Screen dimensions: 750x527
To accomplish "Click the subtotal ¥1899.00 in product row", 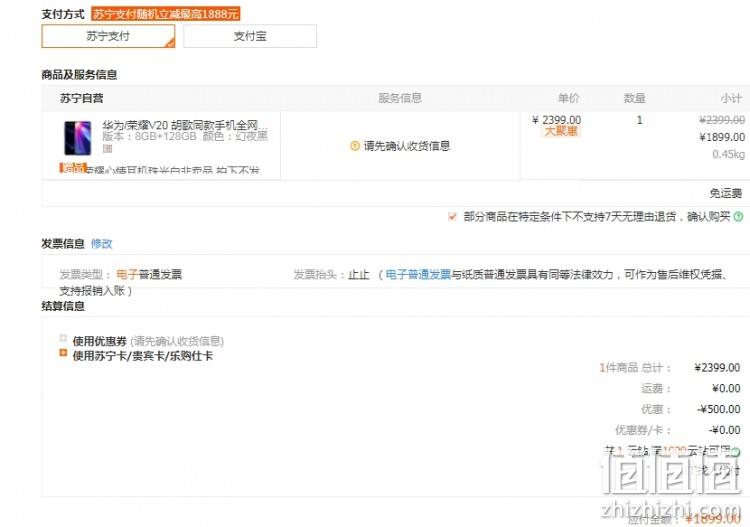I will point(722,137).
